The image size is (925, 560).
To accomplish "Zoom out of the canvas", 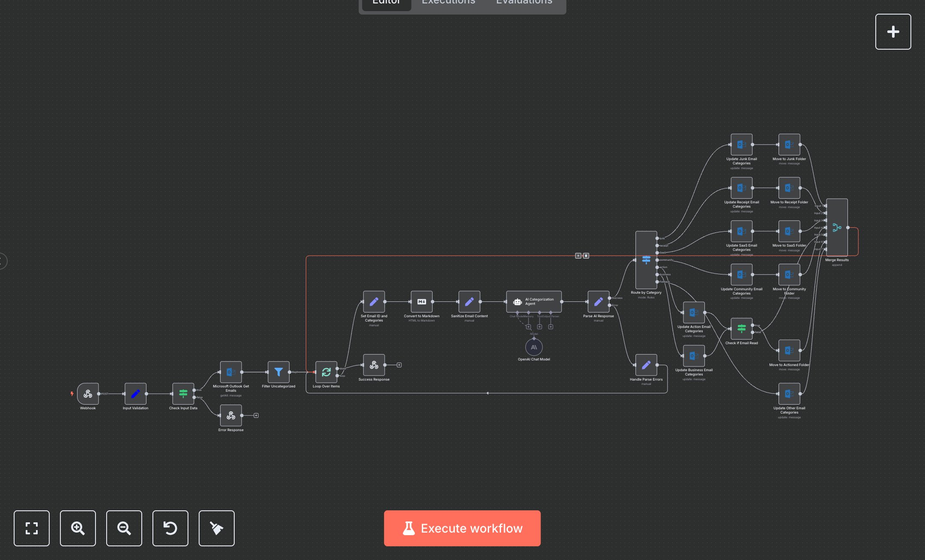I will [124, 528].
